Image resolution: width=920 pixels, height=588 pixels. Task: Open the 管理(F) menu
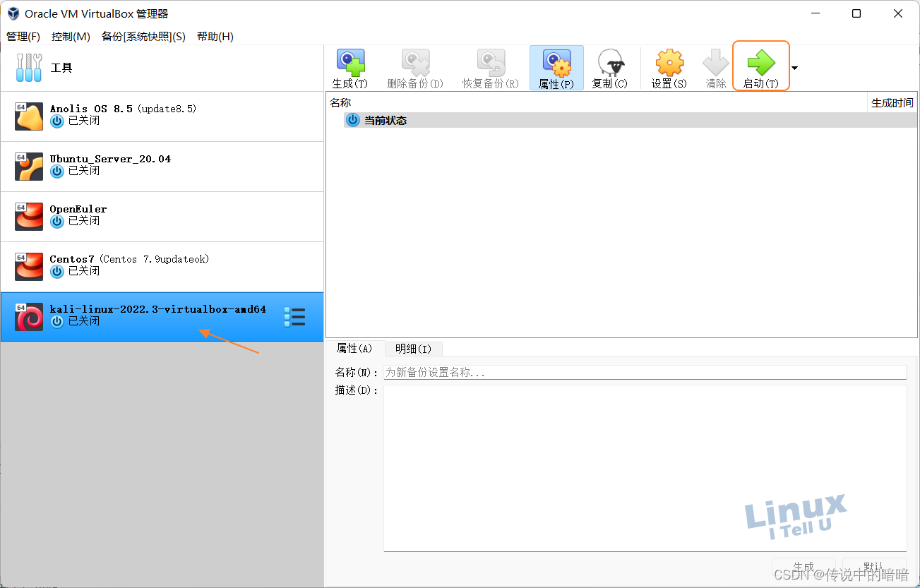[x=23, y=37]
